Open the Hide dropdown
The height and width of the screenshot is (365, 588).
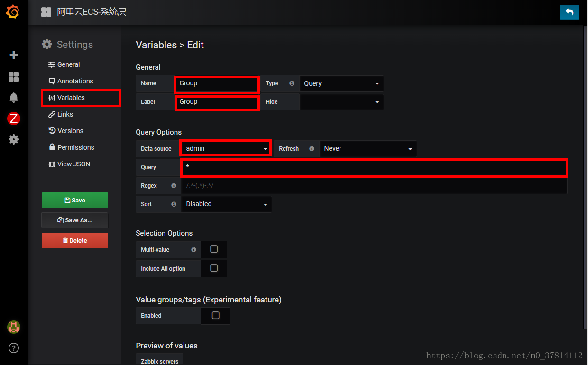pos(341,102)
